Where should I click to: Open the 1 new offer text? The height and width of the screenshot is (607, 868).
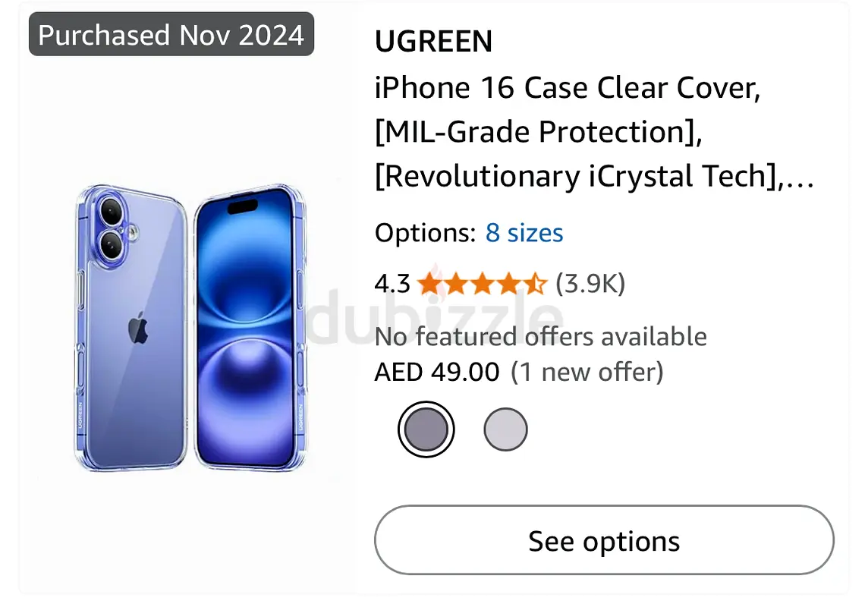pyautogui.click(x=587, y=372)
